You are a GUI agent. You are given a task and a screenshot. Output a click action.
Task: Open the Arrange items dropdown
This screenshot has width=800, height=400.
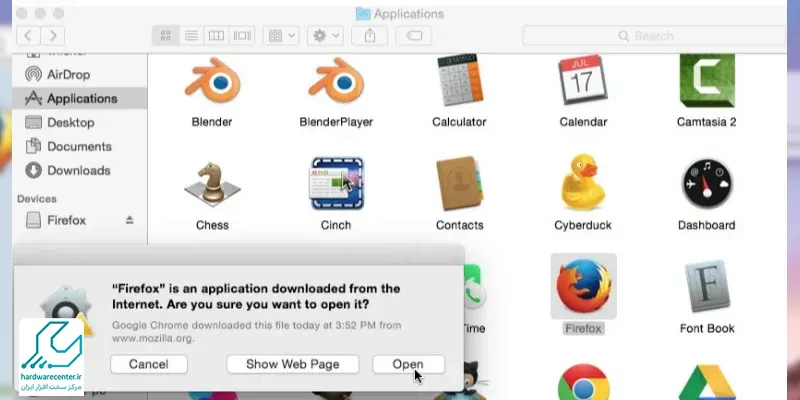pyautogui.click(x=280, y=35)
